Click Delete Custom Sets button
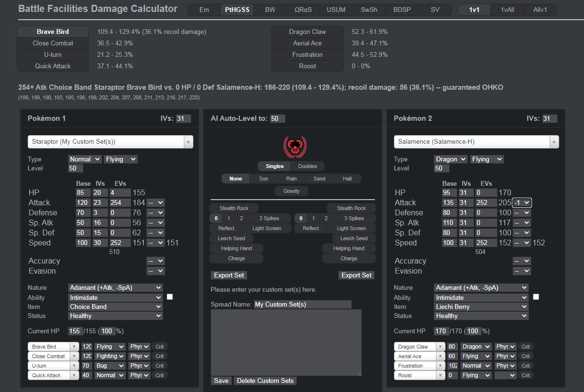584x392 pixels. click(x=265, y=381)
